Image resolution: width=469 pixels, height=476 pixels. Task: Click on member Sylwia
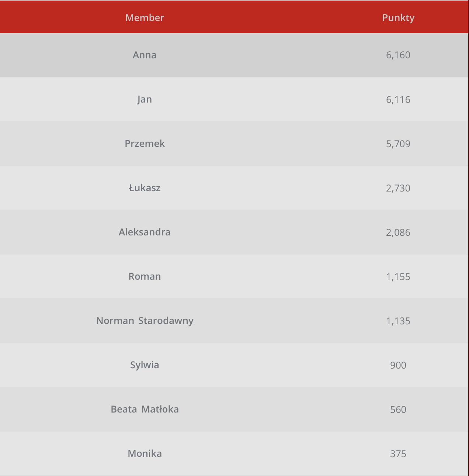(145, 365)
